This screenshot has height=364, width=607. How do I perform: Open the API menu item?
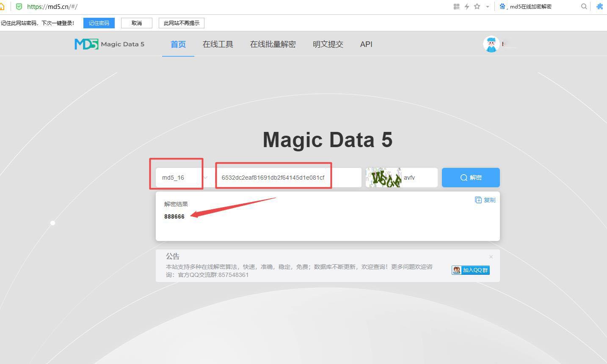[366, 44]
